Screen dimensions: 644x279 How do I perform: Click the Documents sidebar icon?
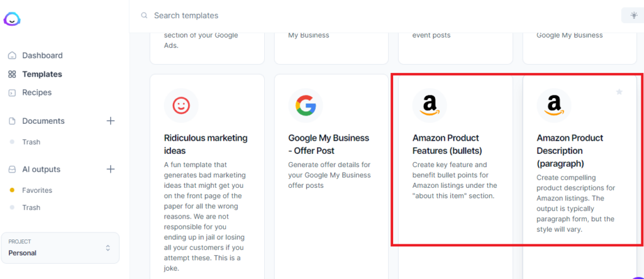13,121
